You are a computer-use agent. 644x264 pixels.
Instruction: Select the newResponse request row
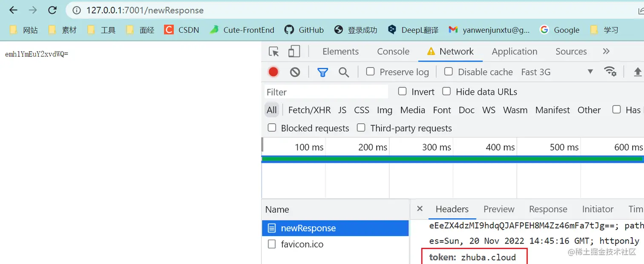pos(335,228)
